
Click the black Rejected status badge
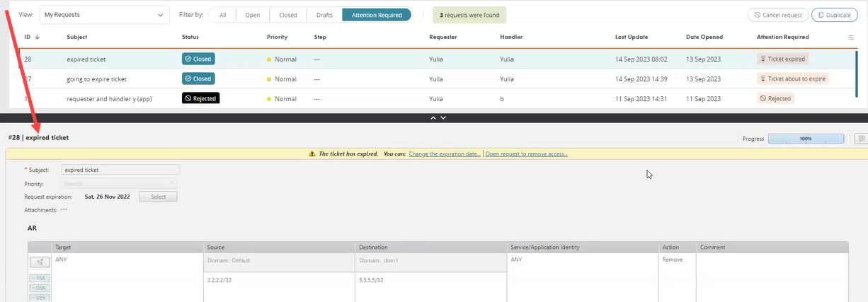200,98
